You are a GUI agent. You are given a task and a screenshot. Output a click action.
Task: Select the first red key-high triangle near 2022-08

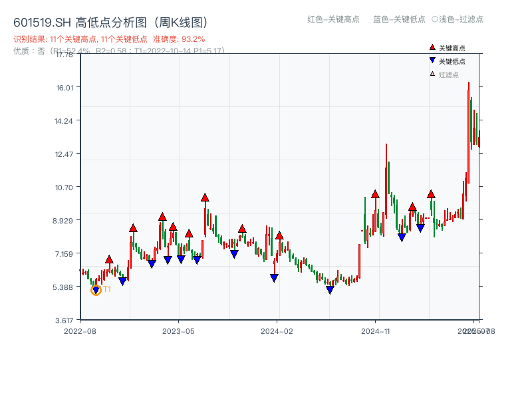click(x=108, y=259)
